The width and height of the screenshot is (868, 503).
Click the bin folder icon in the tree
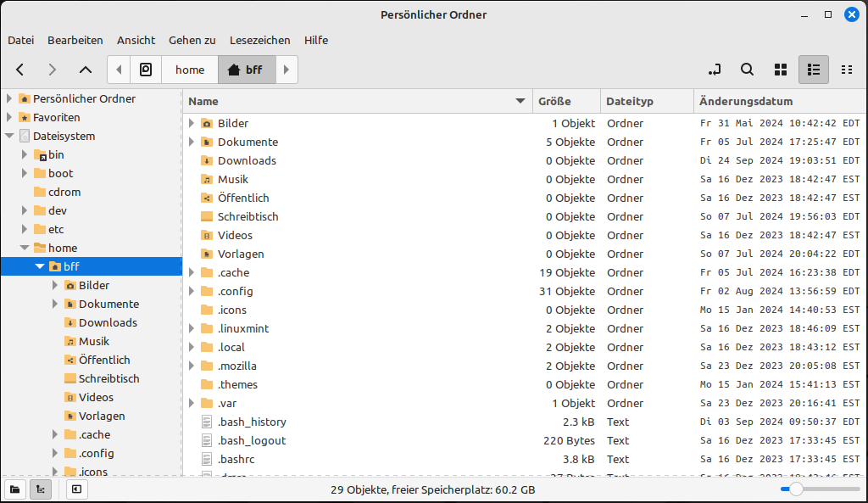coord(40,155)
